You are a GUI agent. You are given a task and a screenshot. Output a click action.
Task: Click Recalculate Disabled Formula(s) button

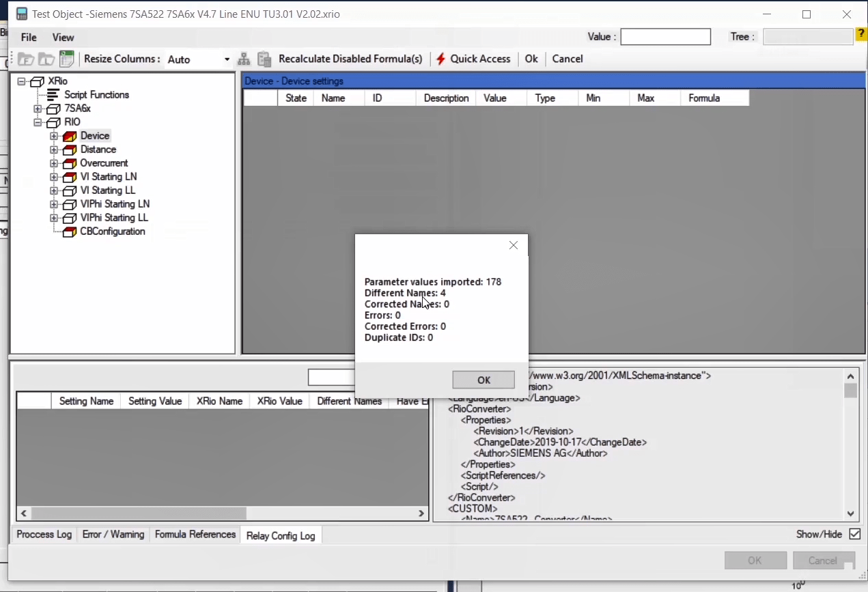point(350,59)
